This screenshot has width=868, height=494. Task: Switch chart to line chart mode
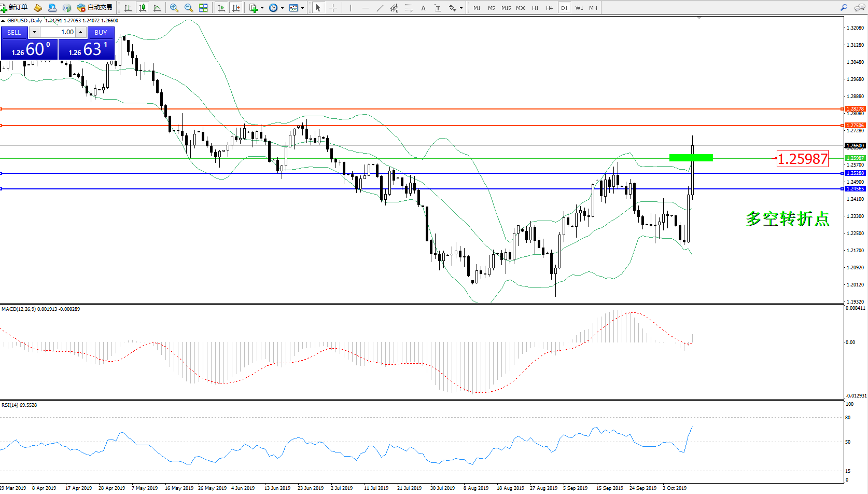157,8
